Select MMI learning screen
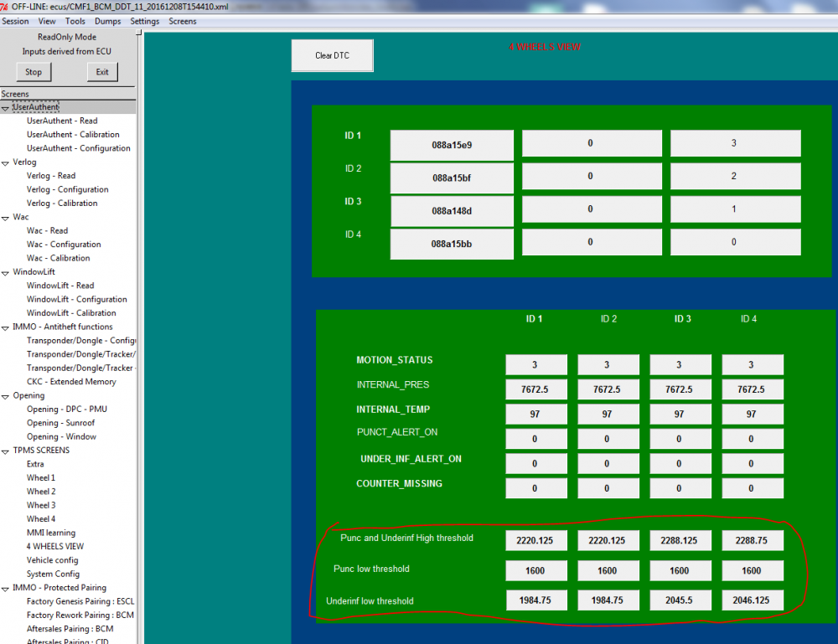The height and width of the screenshot is (644, 838). tap(51, 533)
